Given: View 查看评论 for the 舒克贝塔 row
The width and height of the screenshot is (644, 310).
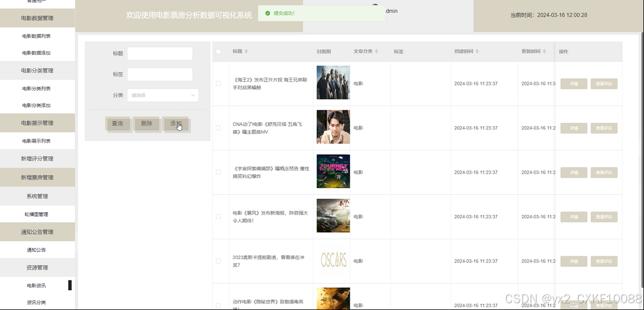Looking at the screenshot, I should click(x=604, y=128).
